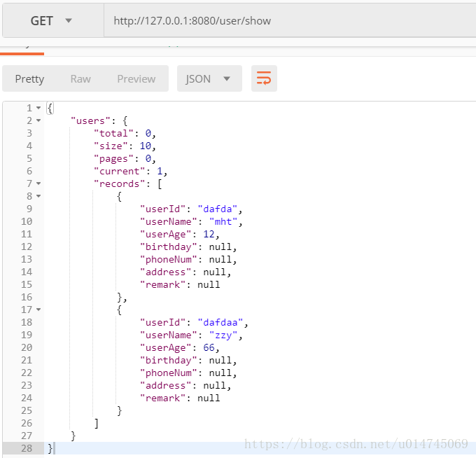This screenshot has width=476, height=458.
Task: Collapse the "users" object at line 2
Action: tap(38, 120)
